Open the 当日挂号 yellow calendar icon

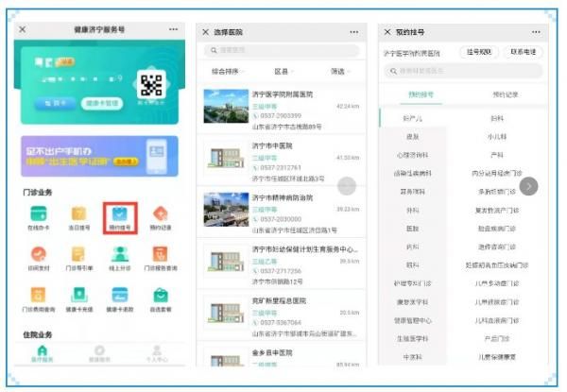(79, 213)
